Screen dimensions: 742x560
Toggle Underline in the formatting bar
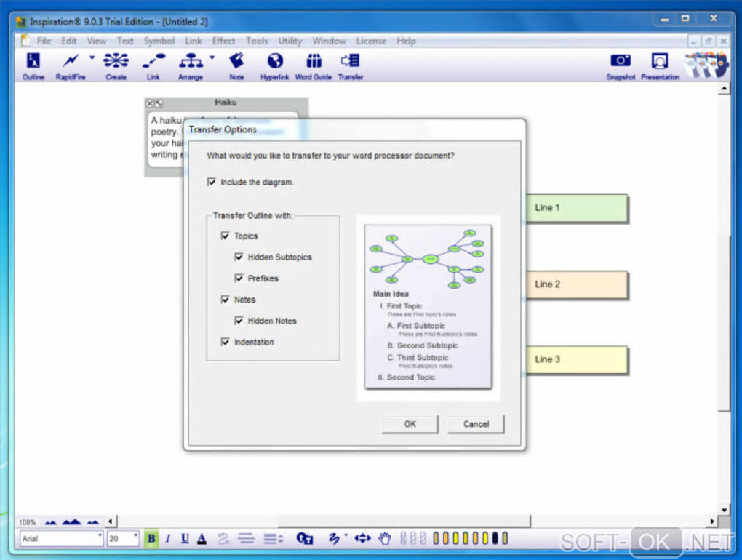click(185, 538)
